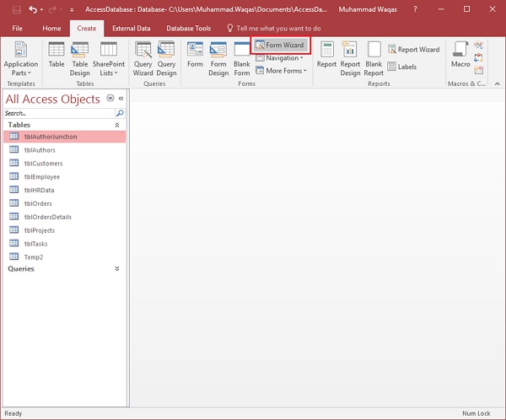506x420 pixels.
Task: Click the navigation pane Search box
Action: [x=59, y=113]
